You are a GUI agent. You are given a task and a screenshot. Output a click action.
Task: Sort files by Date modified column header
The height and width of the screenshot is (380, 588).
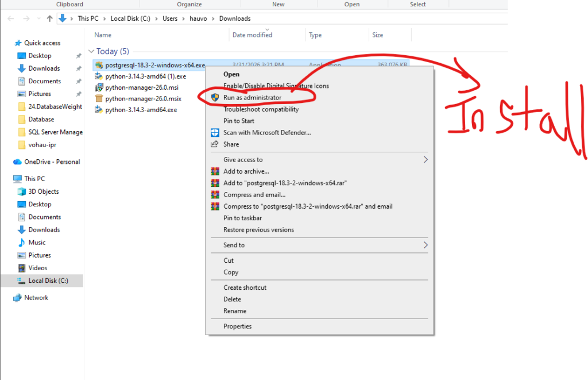[252, 35]
